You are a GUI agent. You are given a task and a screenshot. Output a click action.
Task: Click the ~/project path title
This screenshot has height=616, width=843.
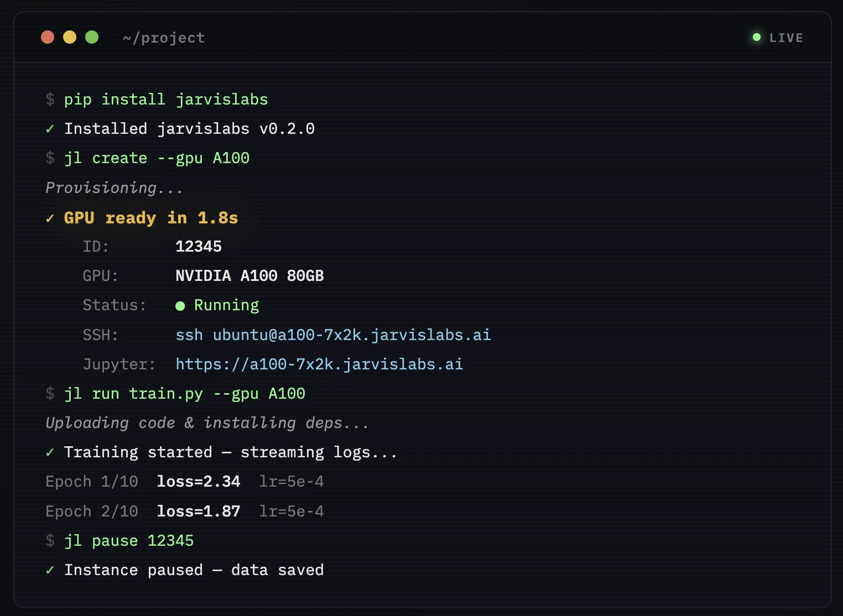tap(164, 38)
